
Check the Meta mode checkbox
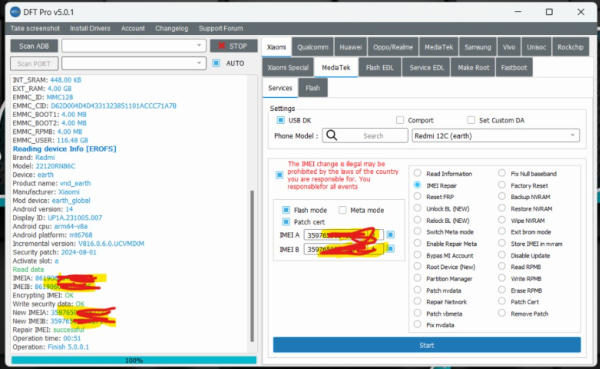(x=342, y=210)
